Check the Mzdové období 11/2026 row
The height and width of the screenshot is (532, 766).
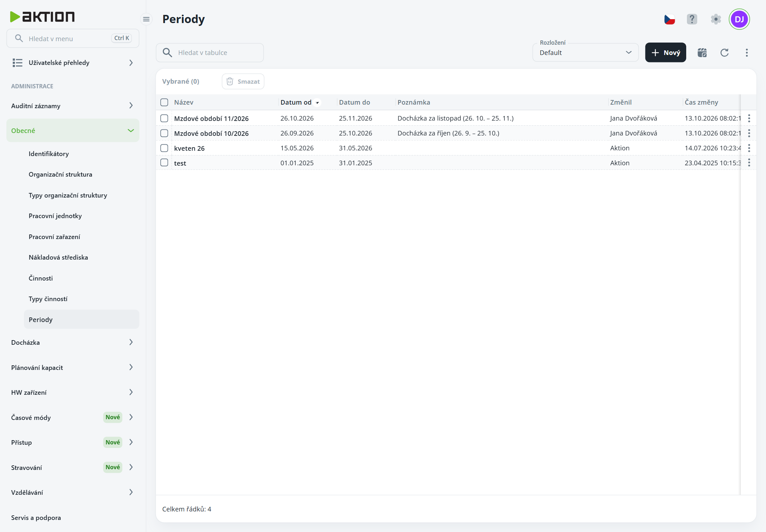point(164,118)
